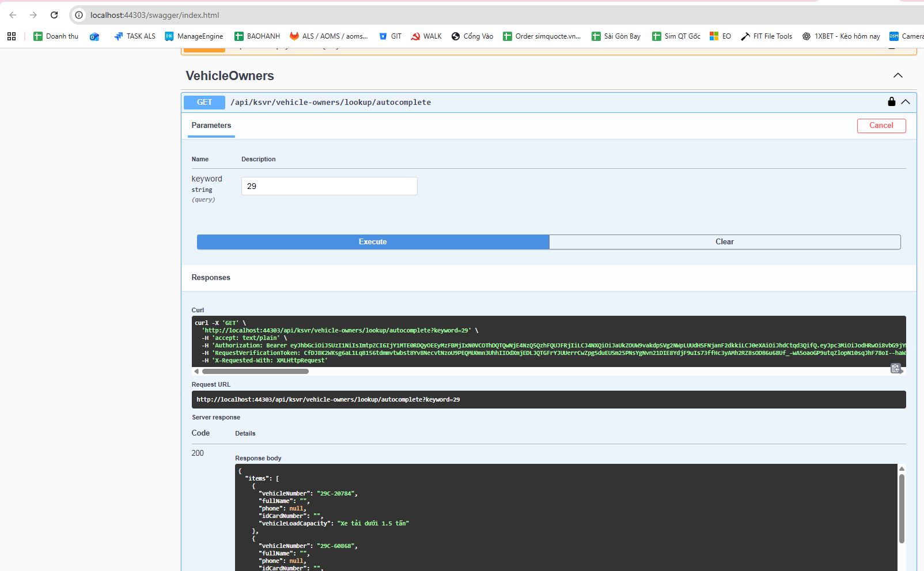Click the Clear button
Image resolution: width=924 pixels, height=571 pixels.
724,242
